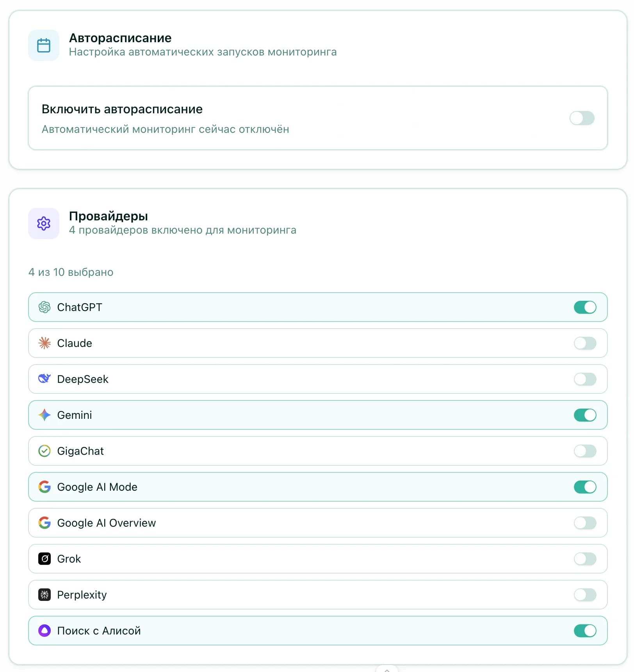This screenshot has width=634, height=672.
Task: Turn on the DeepSeek toggle
Action: (584, 379)
